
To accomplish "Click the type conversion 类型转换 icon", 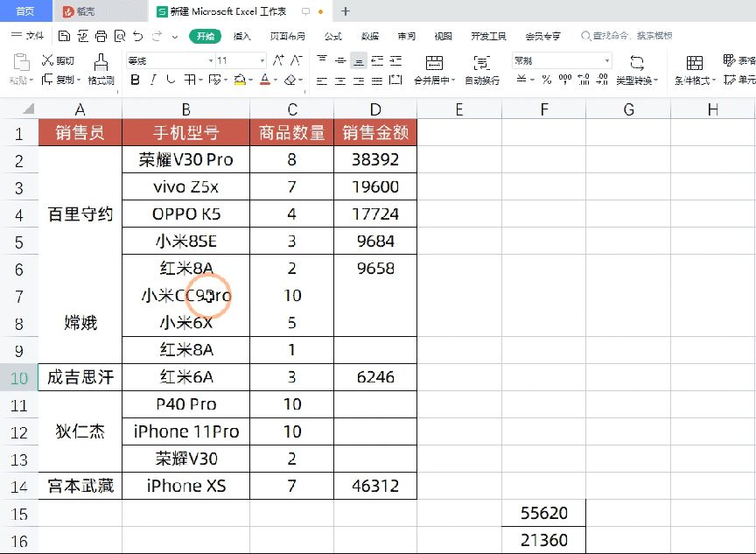I will 637,63.
